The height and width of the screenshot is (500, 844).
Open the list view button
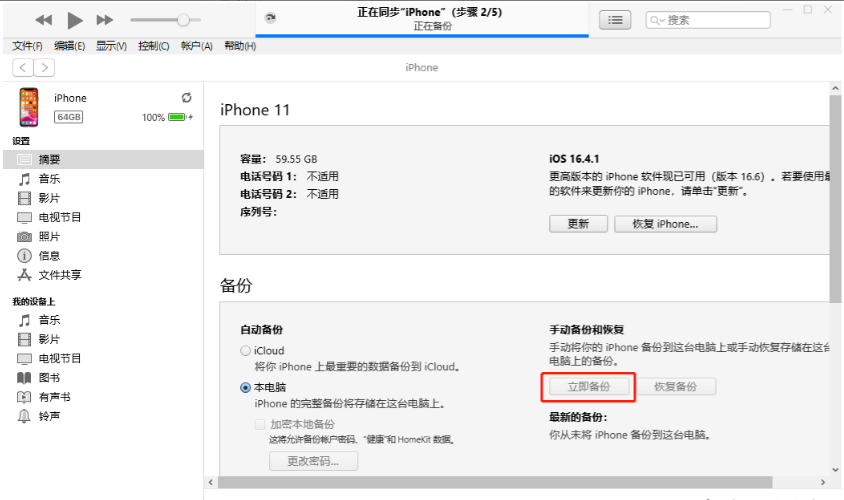point(615,20)
